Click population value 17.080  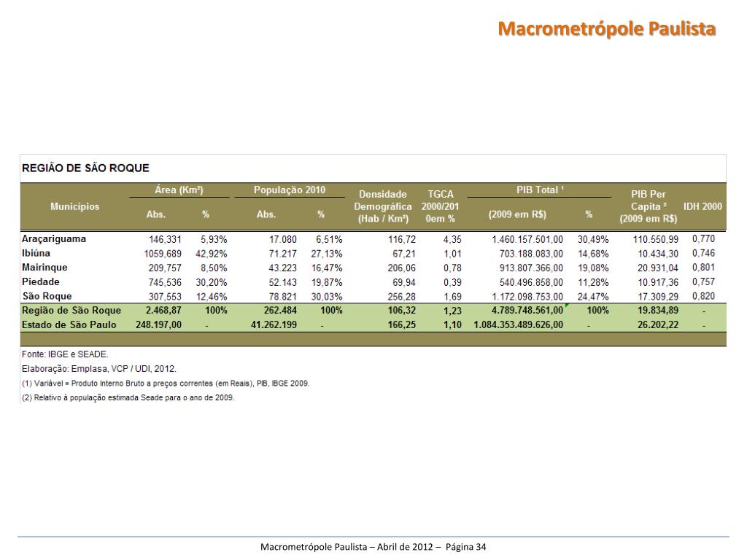tap(282, 239)
